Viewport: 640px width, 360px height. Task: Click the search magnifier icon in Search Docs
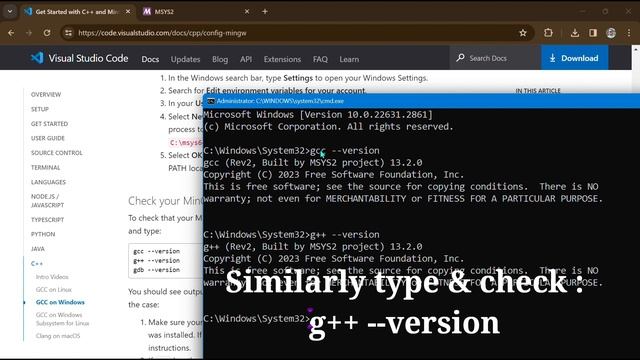[x=460, y=58]
